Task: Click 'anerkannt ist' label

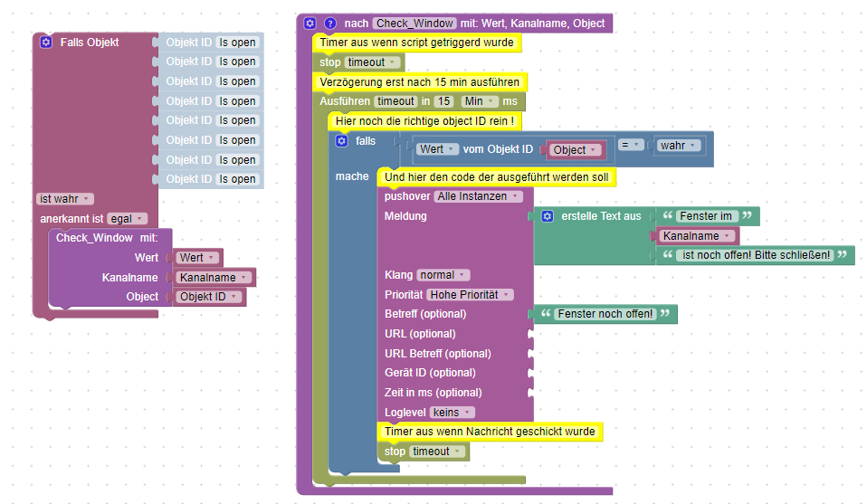Action: point(71,219)
